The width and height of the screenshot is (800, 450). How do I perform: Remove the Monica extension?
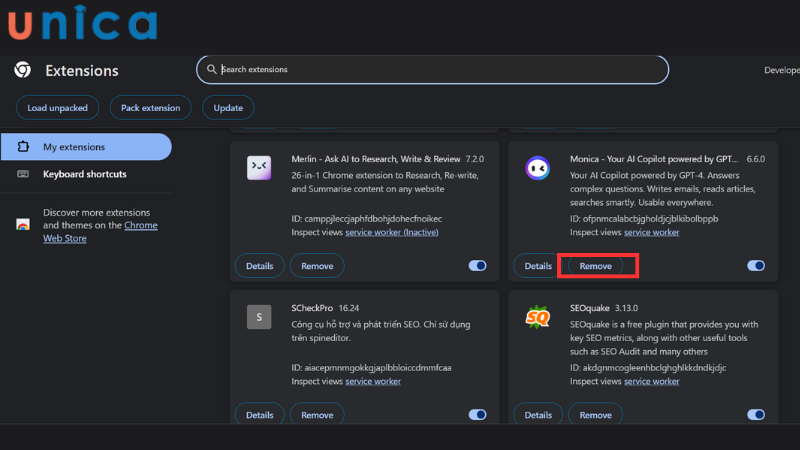point(596,266)
